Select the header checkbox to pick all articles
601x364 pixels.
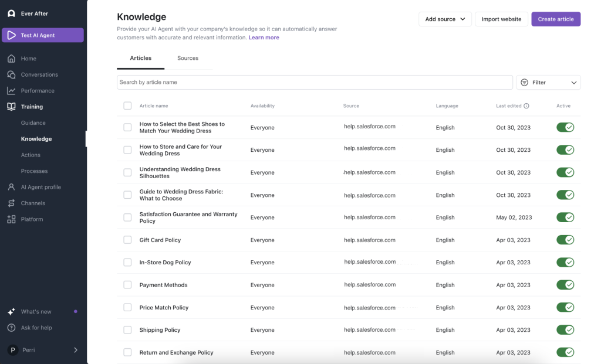pos(127,106)
